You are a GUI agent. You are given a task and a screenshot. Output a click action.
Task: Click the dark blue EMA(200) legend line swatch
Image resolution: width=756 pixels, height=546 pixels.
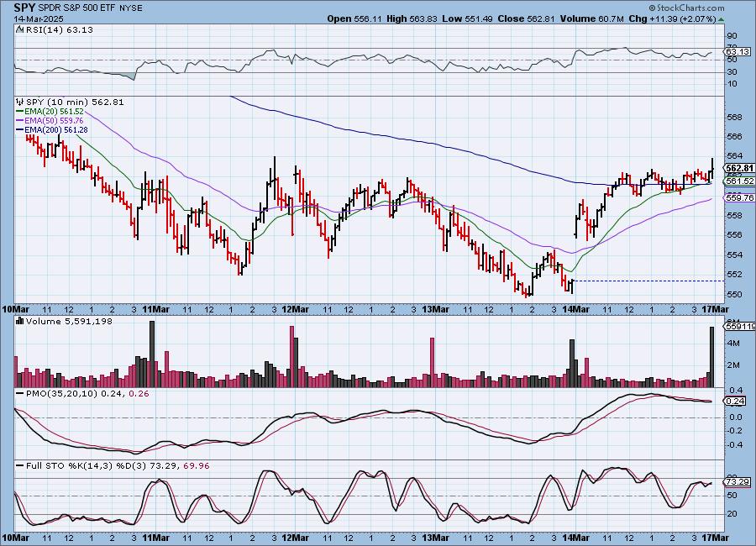[20, 129]
